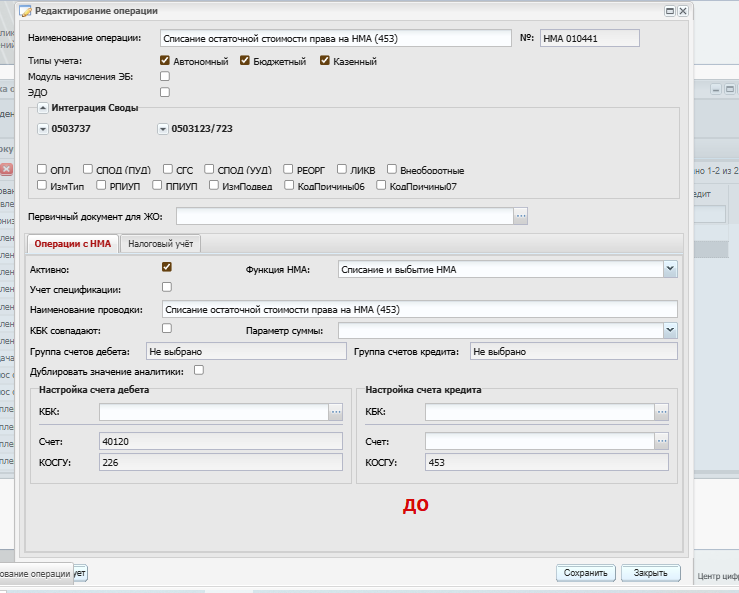
Task: Click the debit Счет field showing 40120
Action: click(221, 442)
